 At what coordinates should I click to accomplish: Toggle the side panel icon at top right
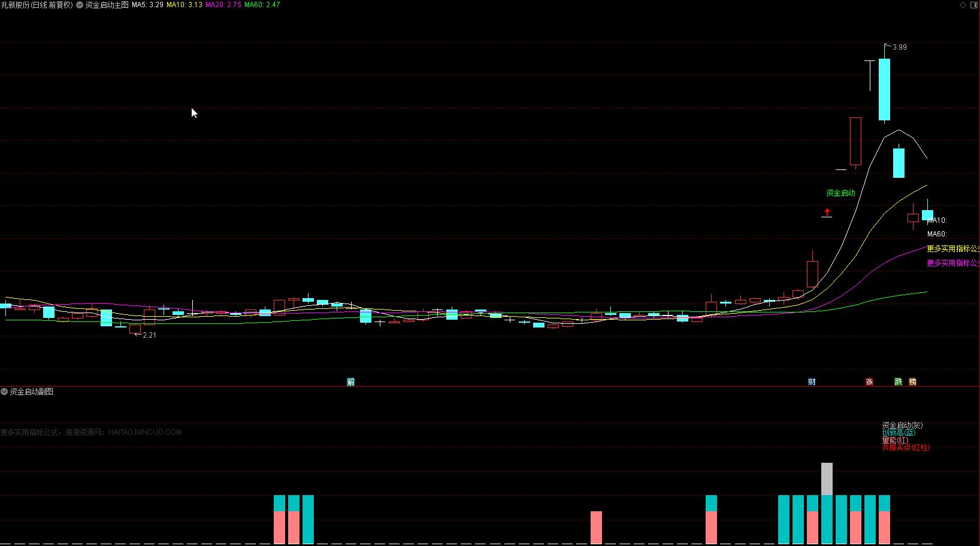pyautogui.click(x=973, y=5)
